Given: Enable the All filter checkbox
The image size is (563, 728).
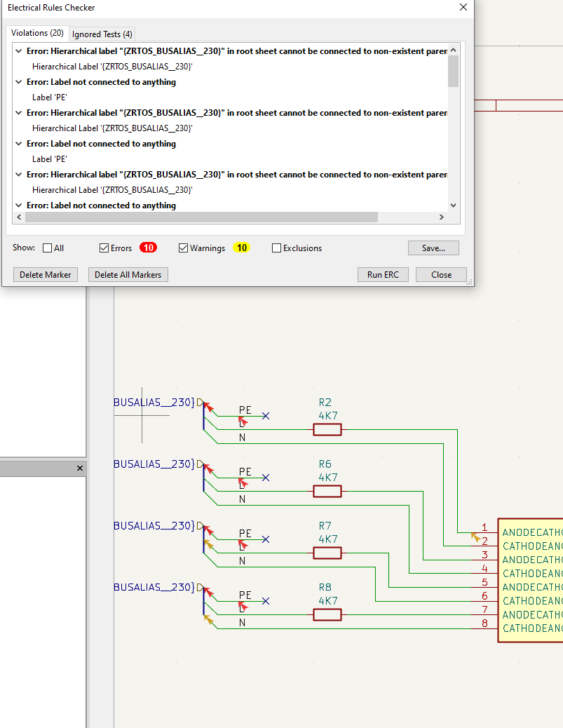Looking at the screenshot, I should [48, 248].
